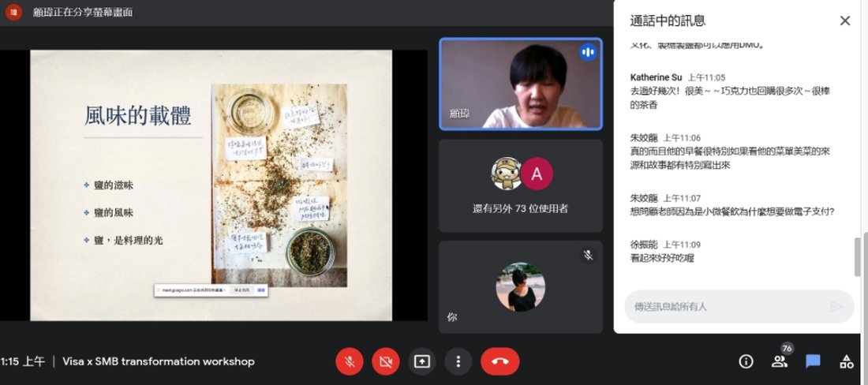Viewport: 868px width, 385px height.
Task: Toggle the chat panel icon
Action: 813,361
